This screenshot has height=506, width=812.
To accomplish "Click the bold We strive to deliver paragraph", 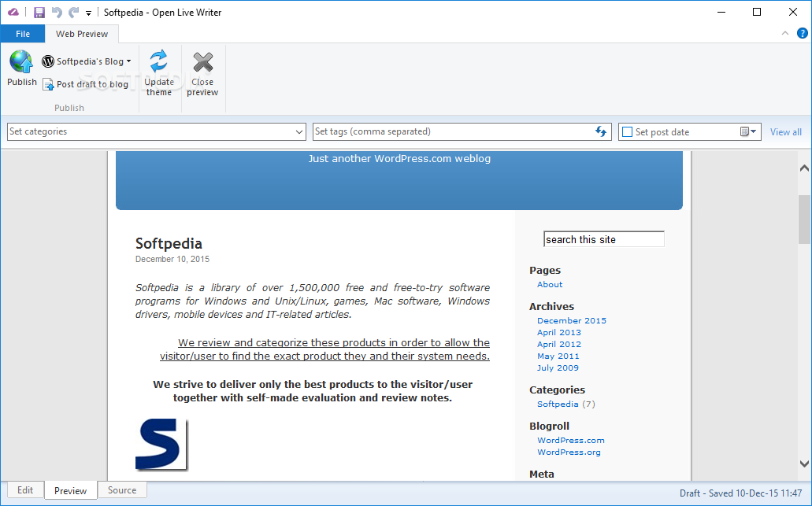I will click(x=313, y=391).
